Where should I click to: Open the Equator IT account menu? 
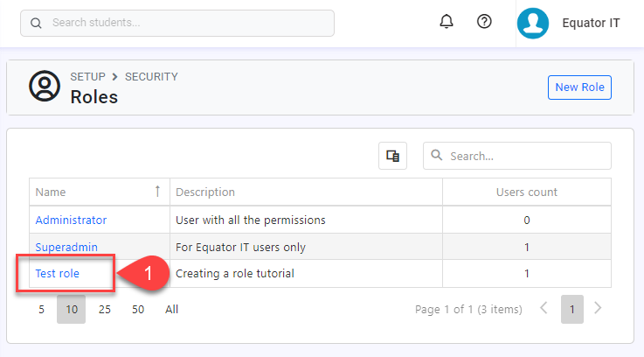[590, 24]
